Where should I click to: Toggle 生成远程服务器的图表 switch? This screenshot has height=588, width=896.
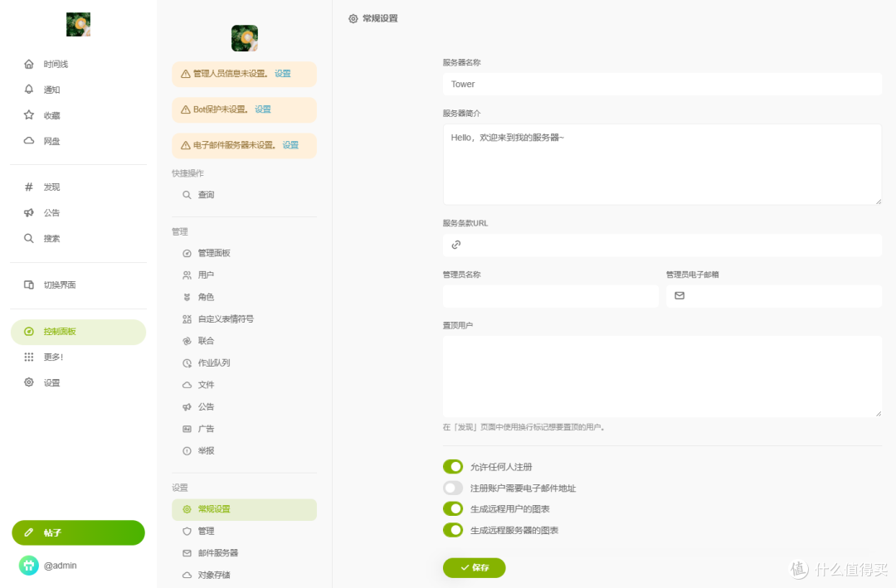pos(453,530)
